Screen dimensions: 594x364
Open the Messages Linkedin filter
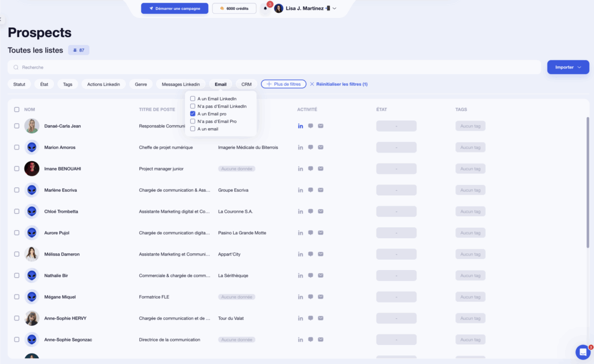pyautogui.click(x=182, y=84)
